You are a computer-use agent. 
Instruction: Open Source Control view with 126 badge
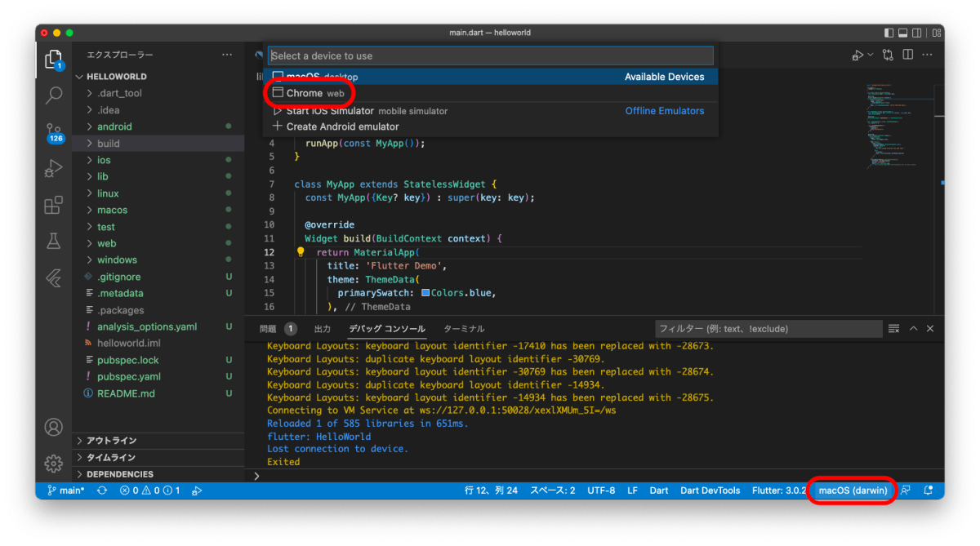tap(55, 132)
